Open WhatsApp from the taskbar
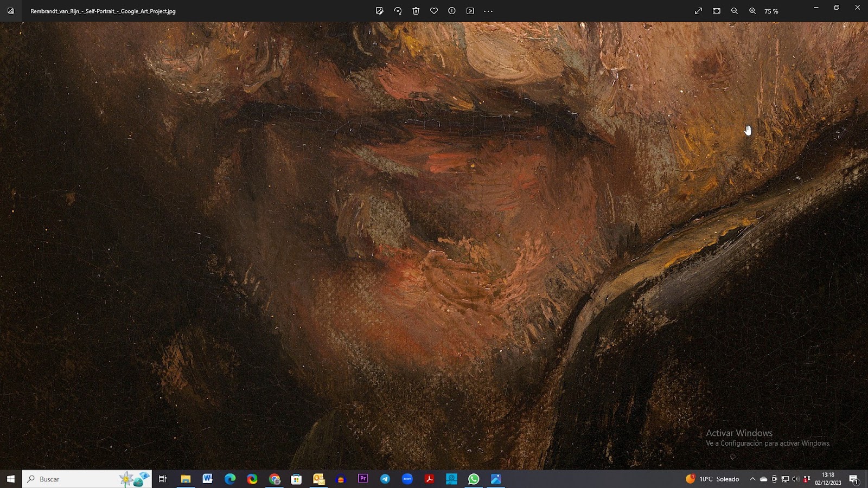Screen dimensions: 868x488 474,479
